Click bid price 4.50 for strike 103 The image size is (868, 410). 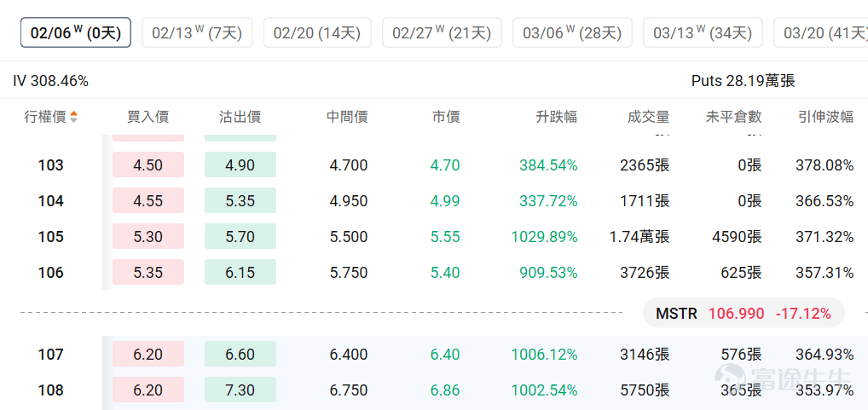(148, 165)
